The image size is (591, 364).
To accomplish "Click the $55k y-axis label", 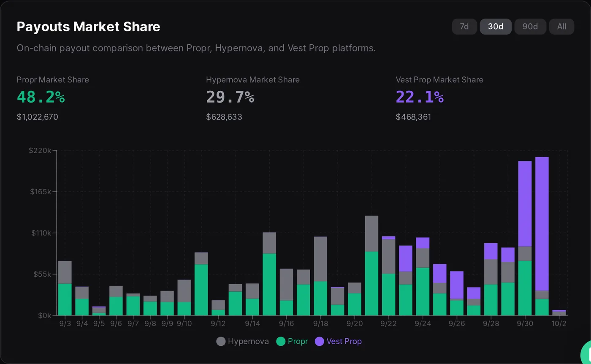I will [x=42, y=274].
